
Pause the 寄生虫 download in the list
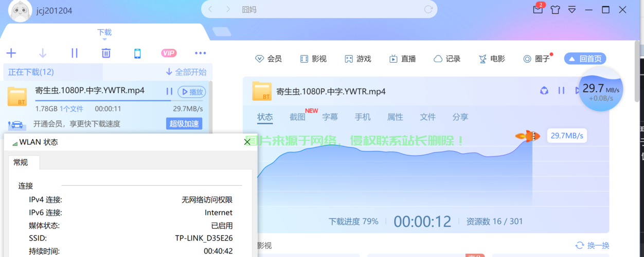(169, 91)
